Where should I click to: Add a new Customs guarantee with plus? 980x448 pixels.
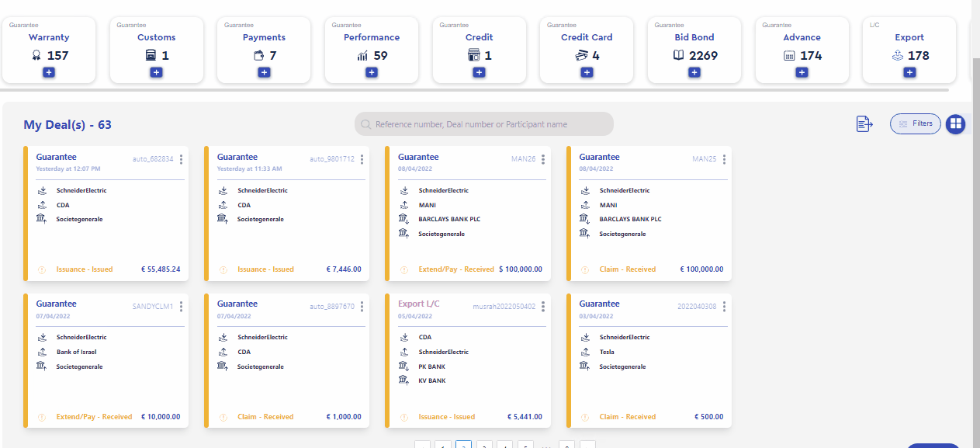(x=156, y=72)
